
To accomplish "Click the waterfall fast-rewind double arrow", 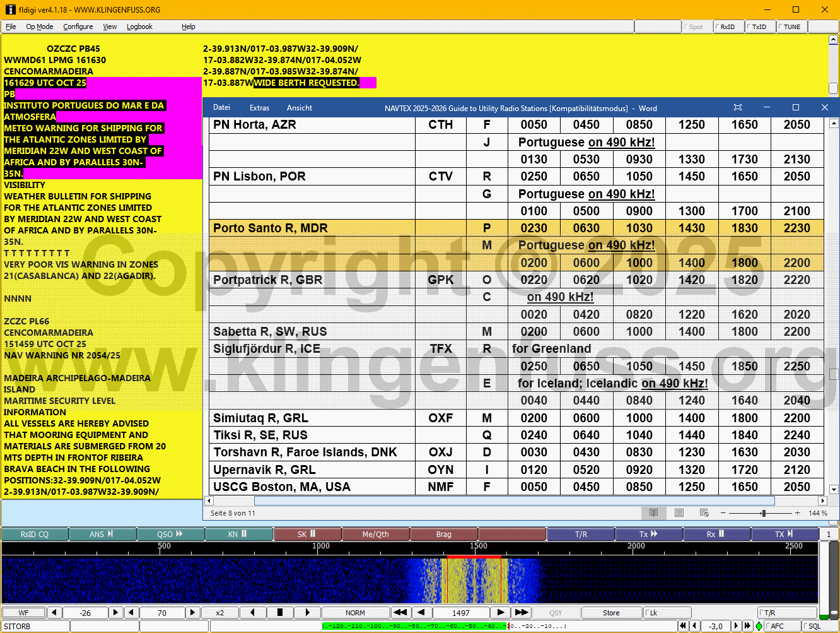I will pyautogui.click(x=400, y=612).
